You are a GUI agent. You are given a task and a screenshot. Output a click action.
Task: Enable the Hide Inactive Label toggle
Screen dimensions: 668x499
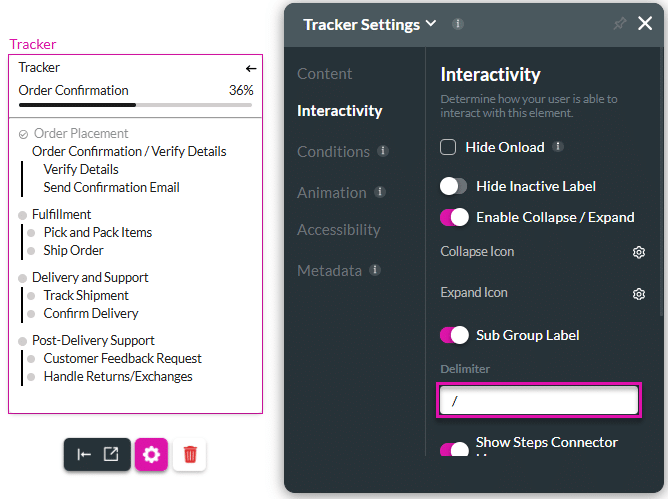click(x=454, y=186)
